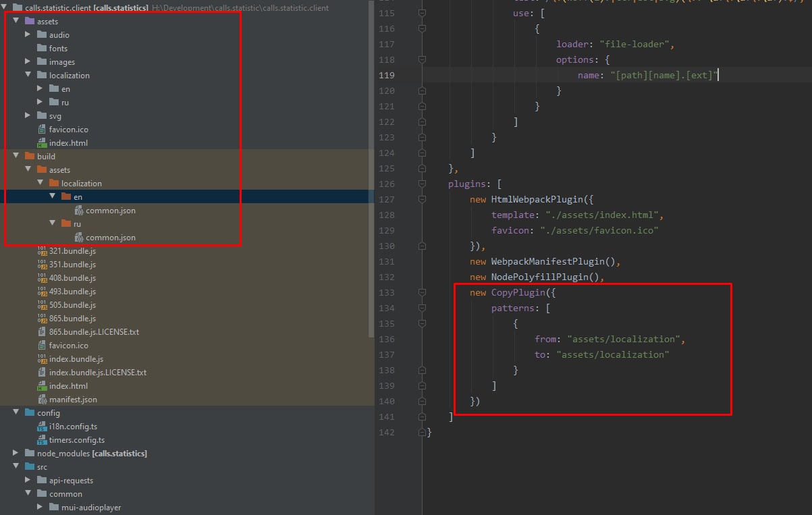
Task: Expand the node_modules folder arrow
Action: (16, 453)
